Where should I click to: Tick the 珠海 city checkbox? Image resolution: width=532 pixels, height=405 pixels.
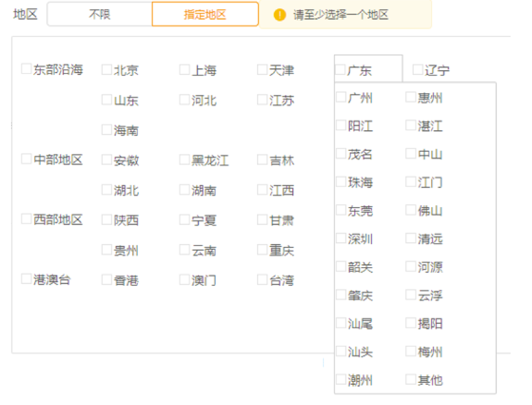(341, 182)
